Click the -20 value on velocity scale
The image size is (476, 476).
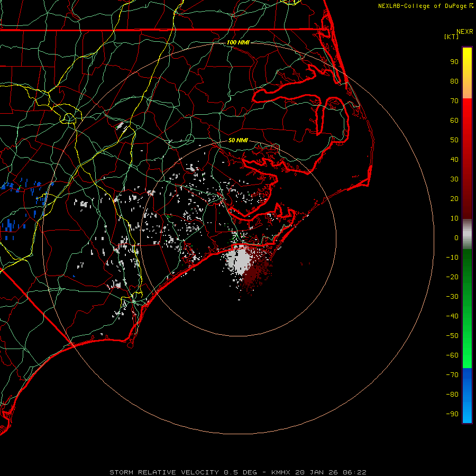pos(452,277)
